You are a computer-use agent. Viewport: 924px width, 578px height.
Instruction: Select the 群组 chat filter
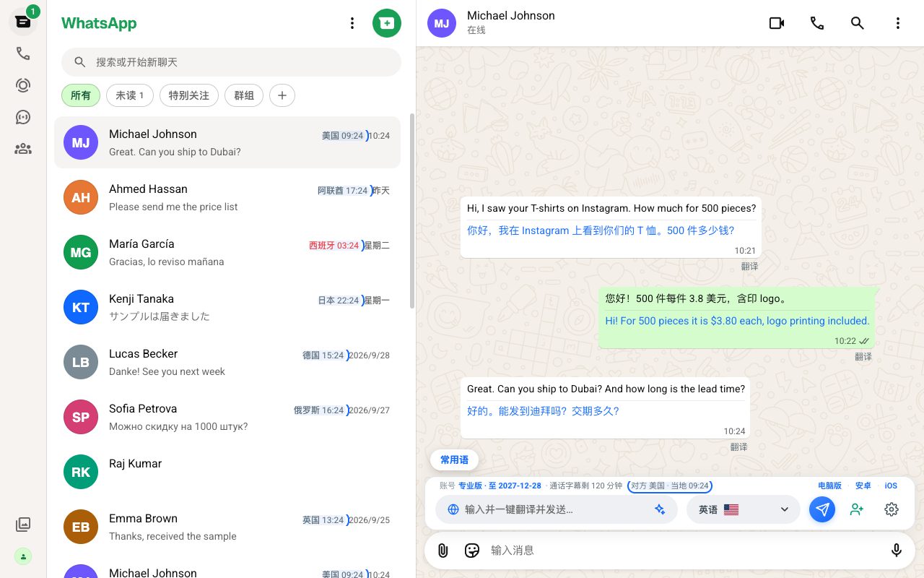click(x=244, y=95)
